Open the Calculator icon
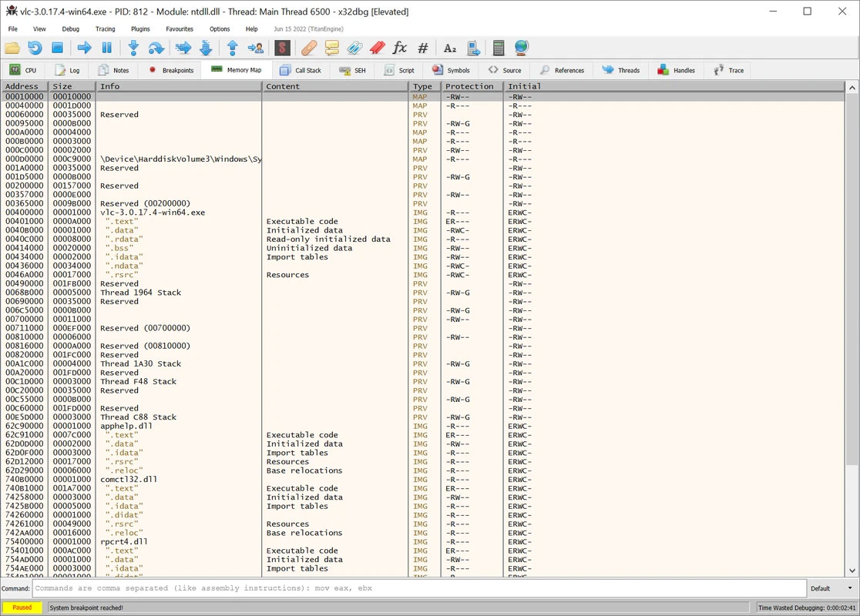 click(x=499, y=48)
